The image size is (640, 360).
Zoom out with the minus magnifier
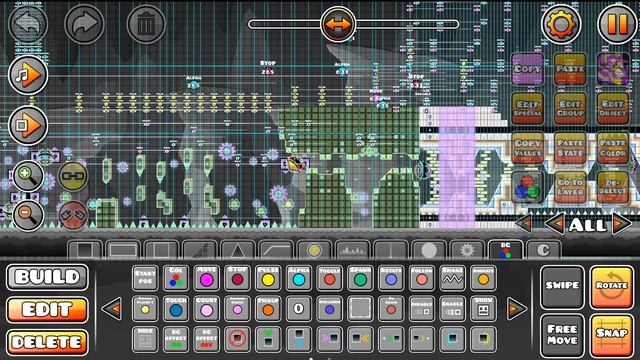[x=28, y=215]
